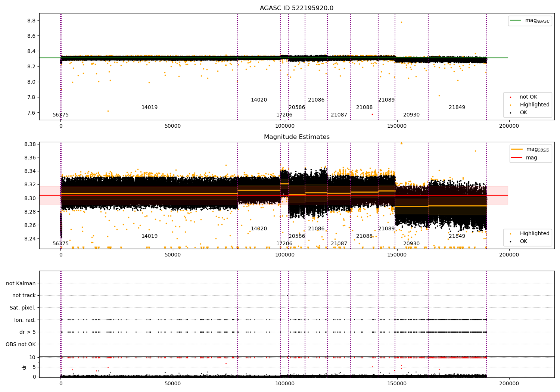Viewport: 560px width, 392px height.
Task: Click OBSID label "56375" in the top plot
Action: [x=60, y=115]
